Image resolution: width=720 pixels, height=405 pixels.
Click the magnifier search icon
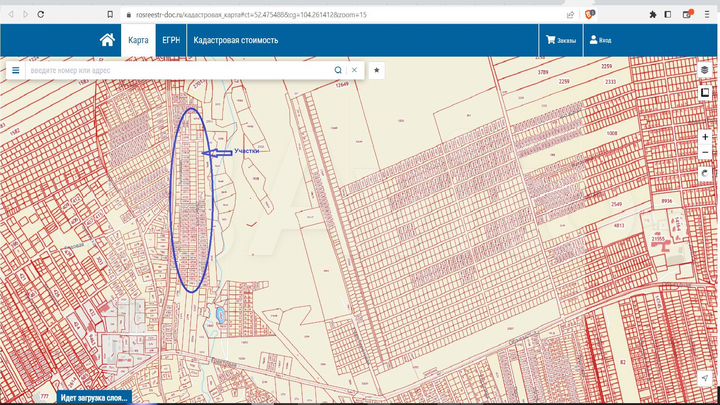(338, 71)
